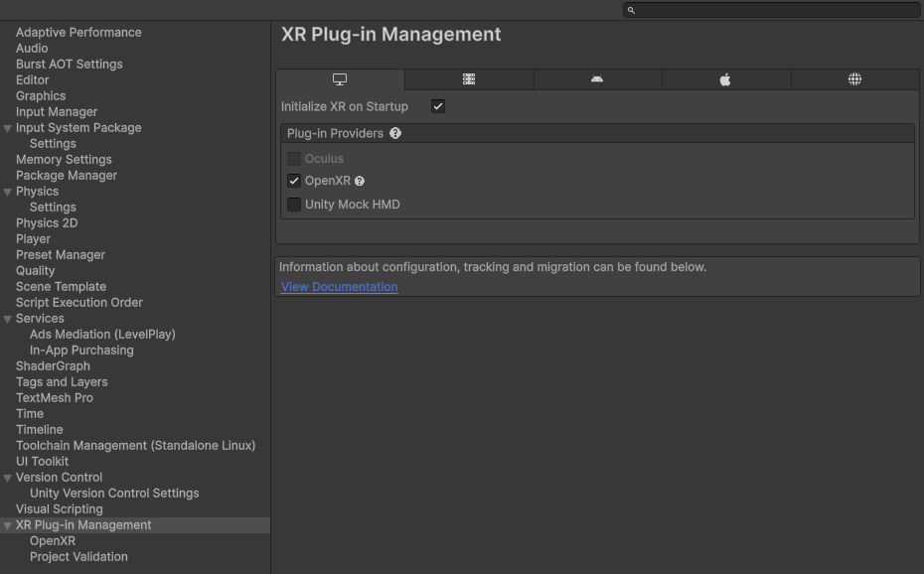Image resolution: width=924 pixels, height=574 pixels.
Task: Select In-App Purchasing
Action: [81, 351]
